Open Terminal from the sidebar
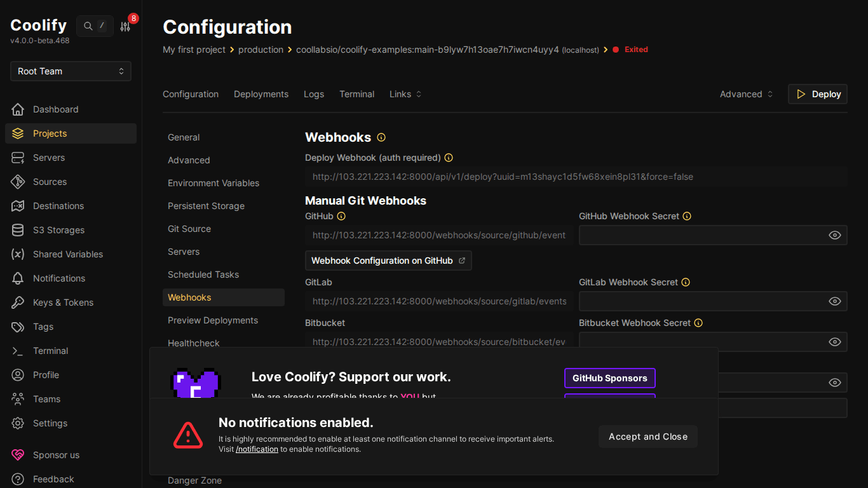Viewport: 868px width, 488px height. point(50,351)
